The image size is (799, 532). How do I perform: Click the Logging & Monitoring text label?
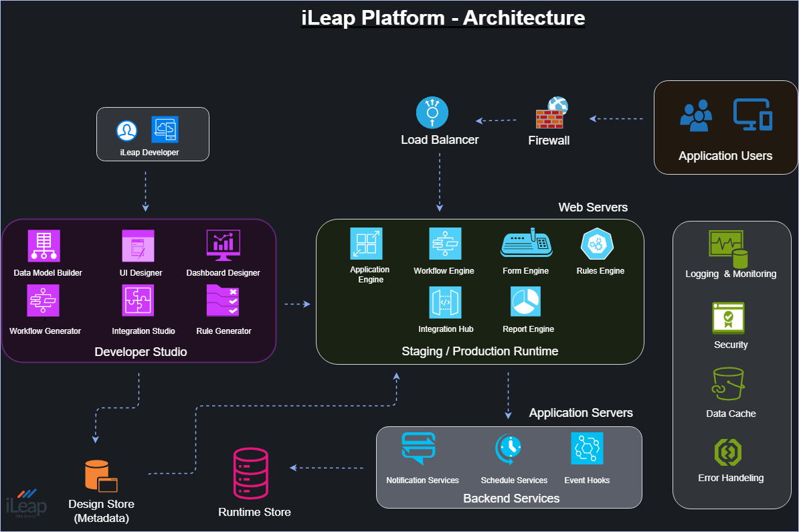pyautogui.click(x=731, y=274)
